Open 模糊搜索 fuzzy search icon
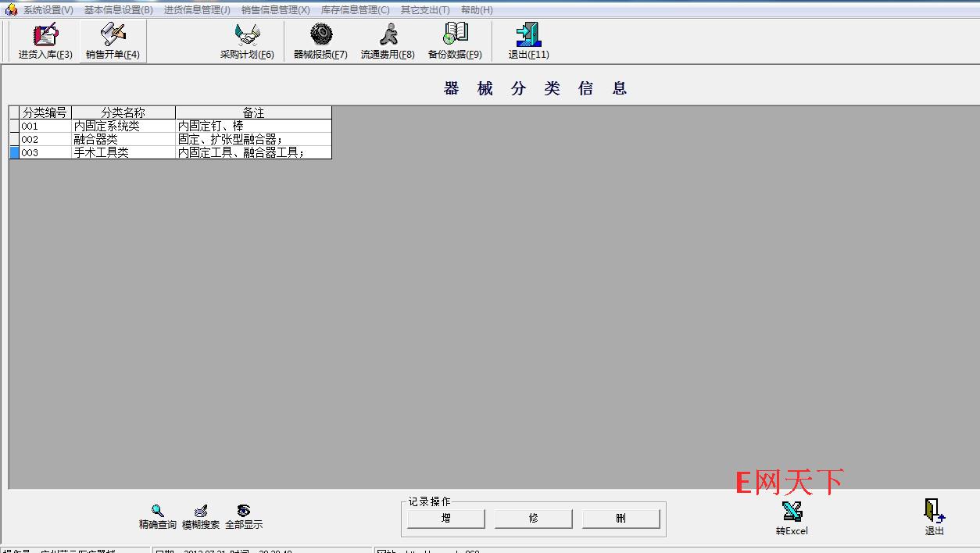Image resolution: width=980 pixels, height=553 pixels. click(x=201, y=517)
